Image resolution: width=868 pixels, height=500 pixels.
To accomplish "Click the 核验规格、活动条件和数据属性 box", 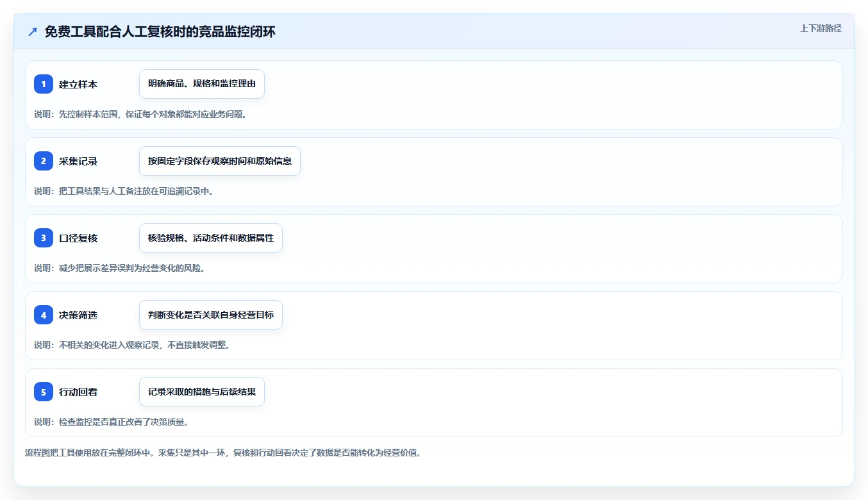I will (211, 238).
